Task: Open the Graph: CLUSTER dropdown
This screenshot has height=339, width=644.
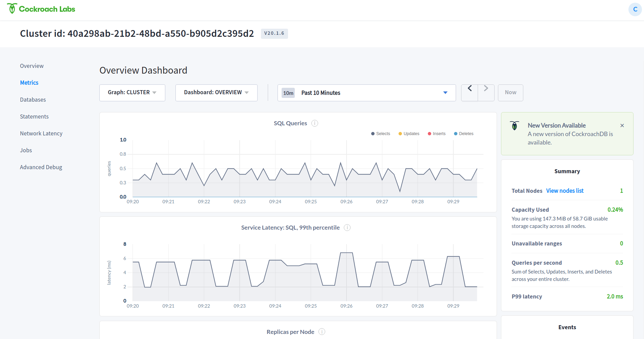Action: pos(132,93)
